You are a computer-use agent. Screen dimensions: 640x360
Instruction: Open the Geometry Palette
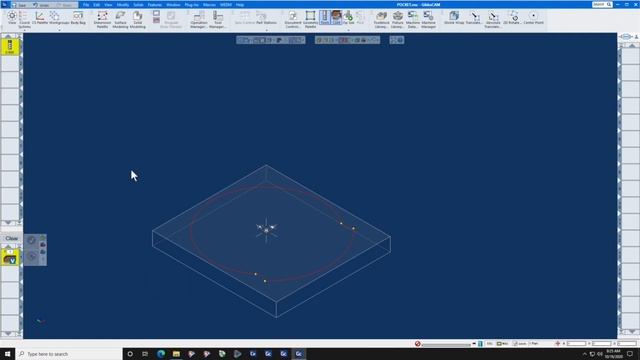(x=310, y=19)
